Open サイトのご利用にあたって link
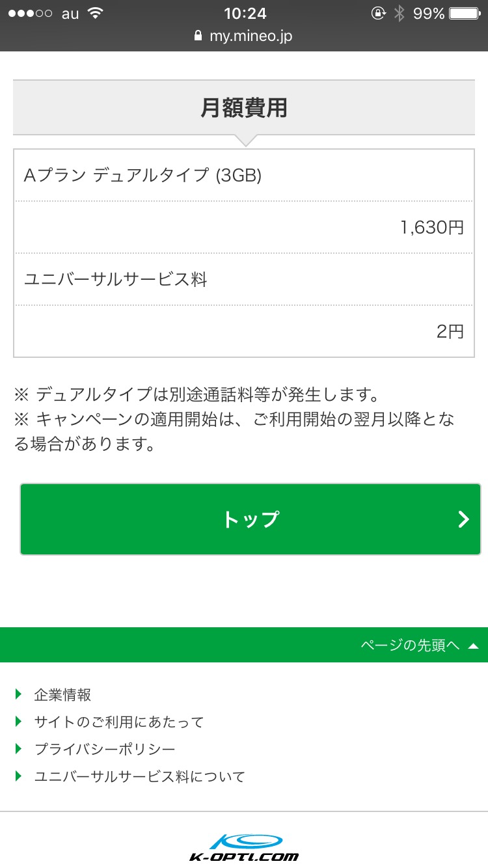Viewport: 488px width, 868px height. (119, 722)
